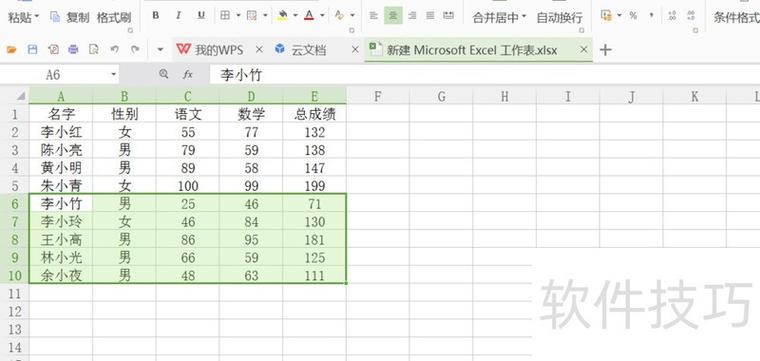Viewport: 760px width, 361px height.
Task: Click 格式刷 format painter
Action: [x=114, y=17]
